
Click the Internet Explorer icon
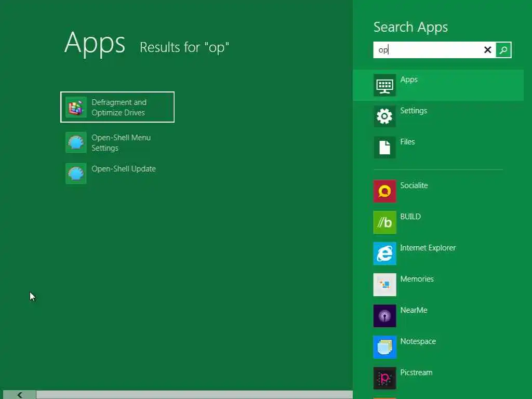click(384, 254)
